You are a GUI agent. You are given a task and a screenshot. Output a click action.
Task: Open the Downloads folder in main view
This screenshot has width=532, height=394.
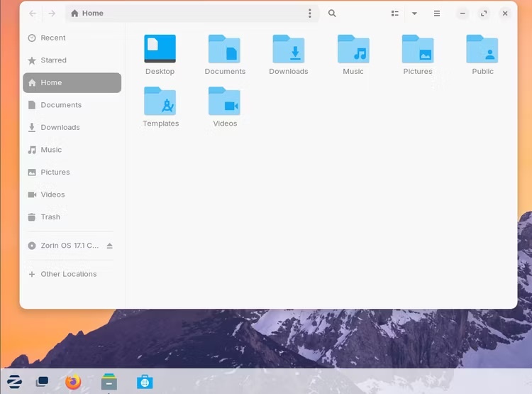click(x=289, y=49)
